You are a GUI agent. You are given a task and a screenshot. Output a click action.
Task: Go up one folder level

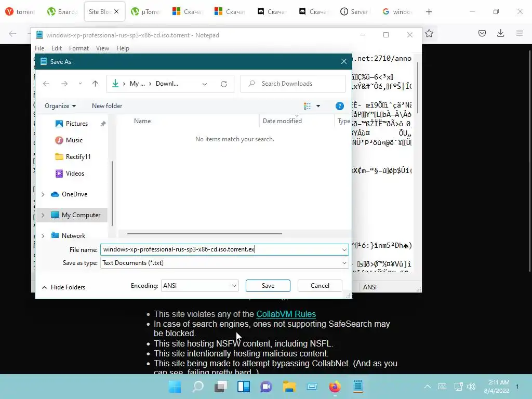(x=96, y=84)
